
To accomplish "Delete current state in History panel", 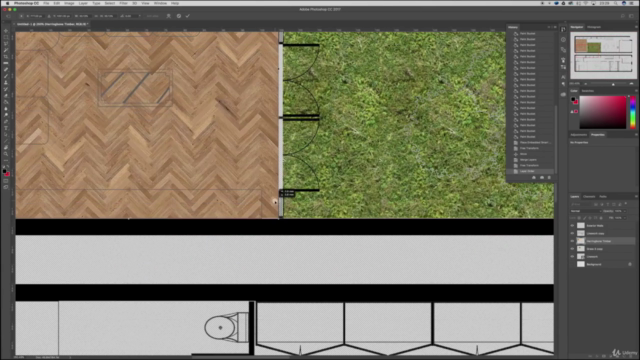I will pos(549,178).
